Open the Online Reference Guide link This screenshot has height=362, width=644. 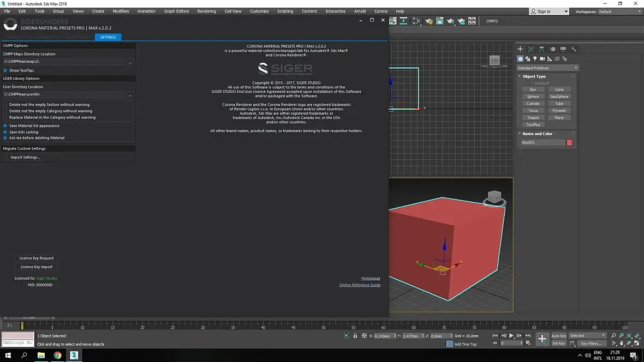(x=360, y=285)
